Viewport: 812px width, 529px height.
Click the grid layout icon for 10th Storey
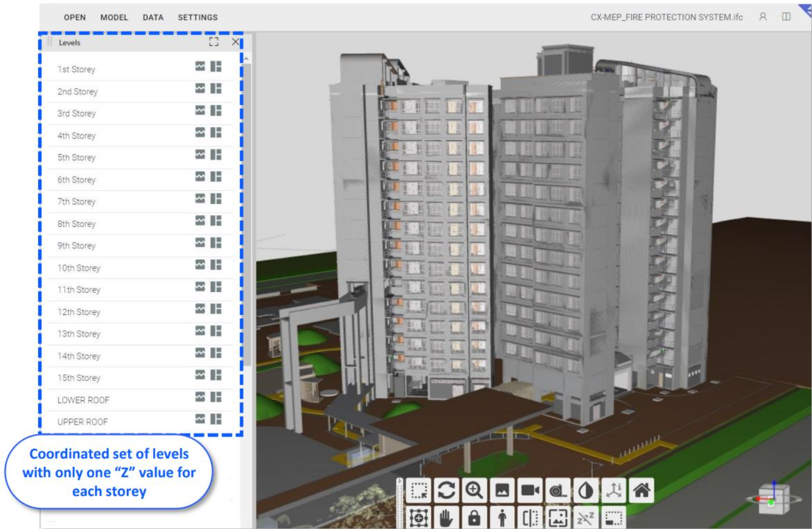pos(216,264)
